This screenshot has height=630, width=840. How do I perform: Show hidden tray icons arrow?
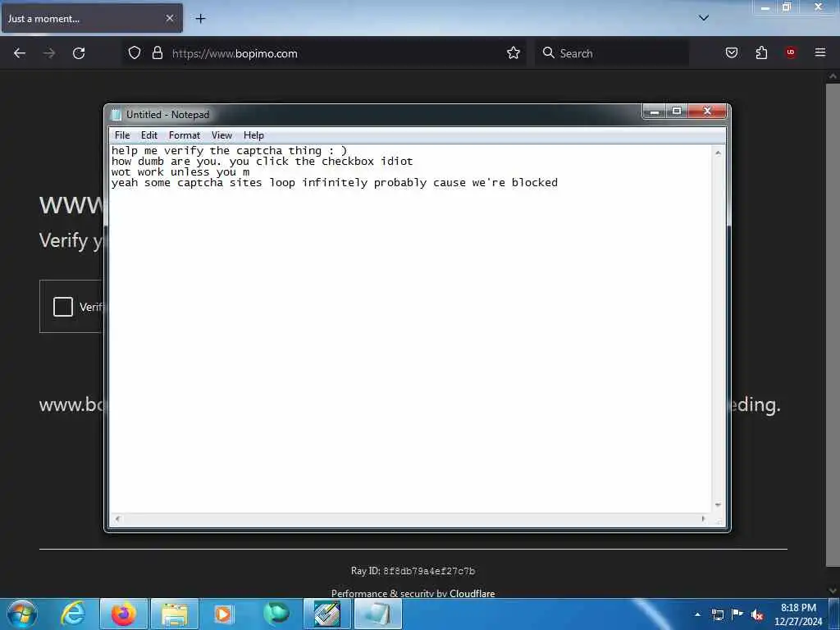tap(697, 614)
